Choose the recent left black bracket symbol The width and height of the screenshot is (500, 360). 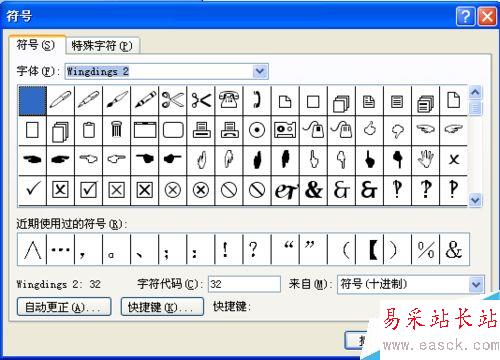pos(369,249)
